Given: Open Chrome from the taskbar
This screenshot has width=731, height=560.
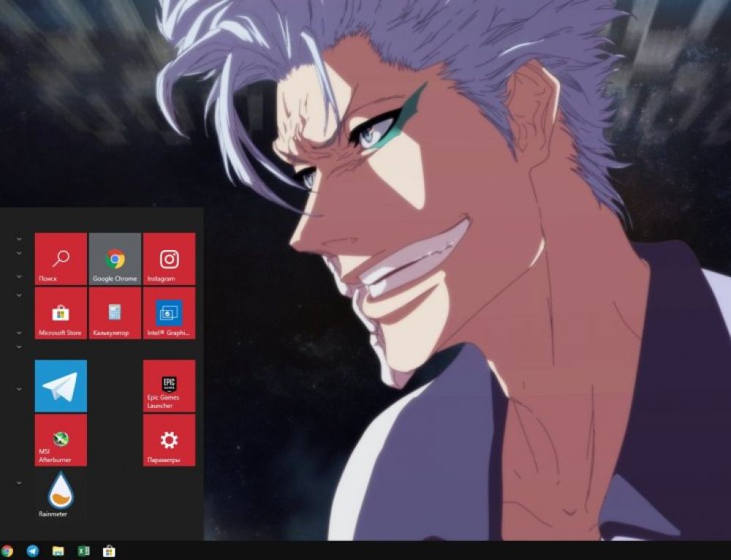Looking at the screenshot, I should pyautogui.click(x=7, y=550).
